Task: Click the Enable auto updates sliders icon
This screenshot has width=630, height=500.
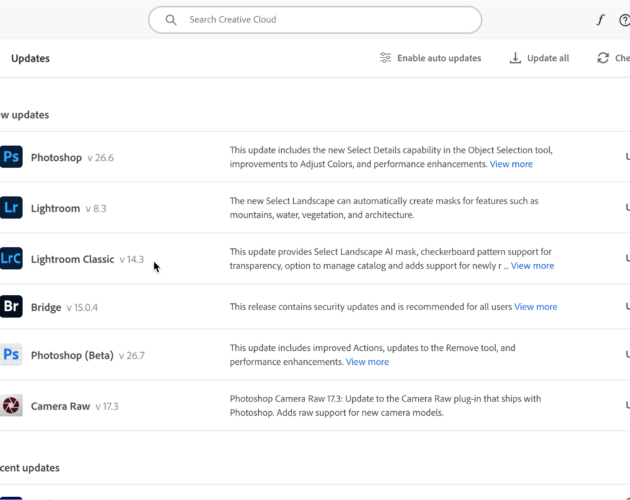Action: pyautogui.click(x=385, y=58)
